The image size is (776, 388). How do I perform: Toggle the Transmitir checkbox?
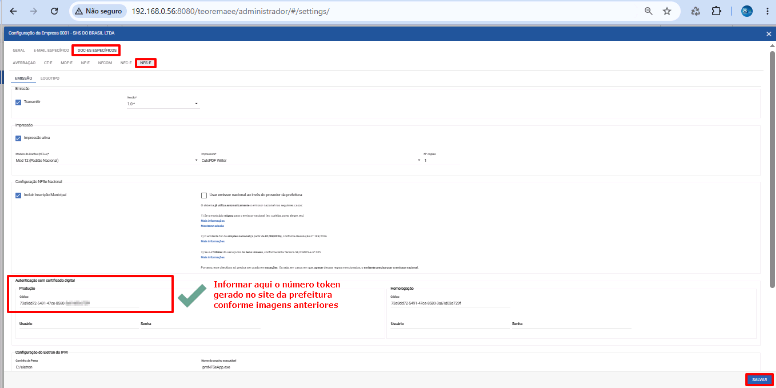(18, 101)
